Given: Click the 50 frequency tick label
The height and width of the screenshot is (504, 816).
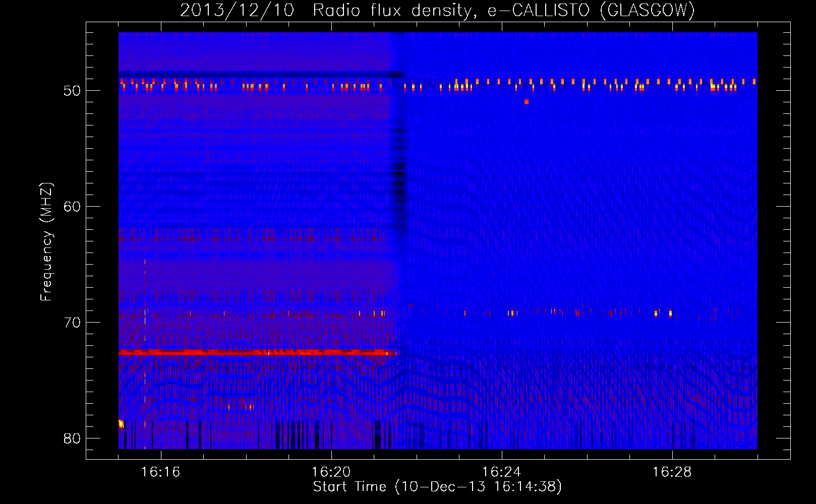Looking at the screenshot, I should click(x=72, y=91).
